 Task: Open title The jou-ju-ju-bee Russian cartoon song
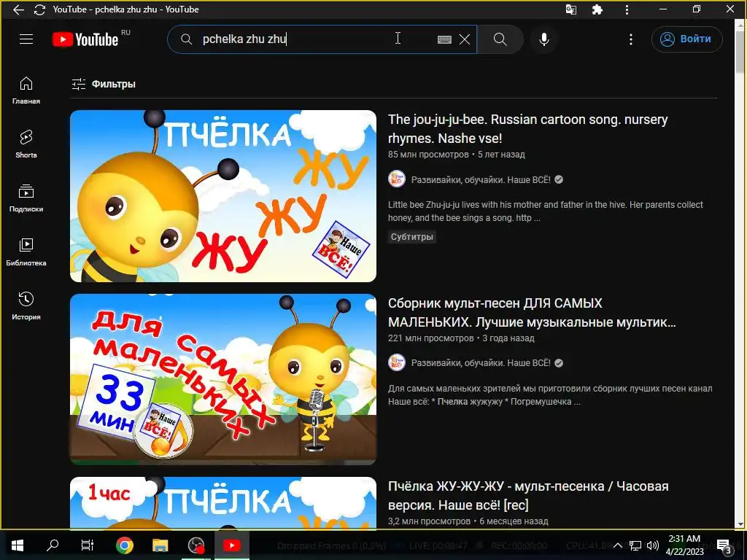click(528, 128)
